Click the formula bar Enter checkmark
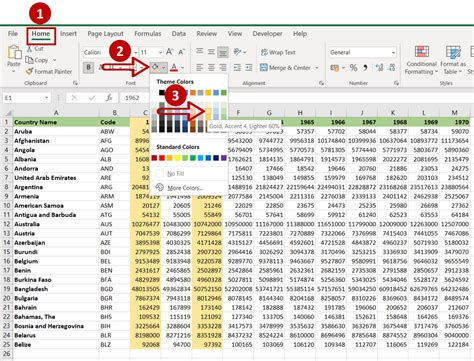Image resolution: width=474 pixels, height=361 pixels. [92, 98]
